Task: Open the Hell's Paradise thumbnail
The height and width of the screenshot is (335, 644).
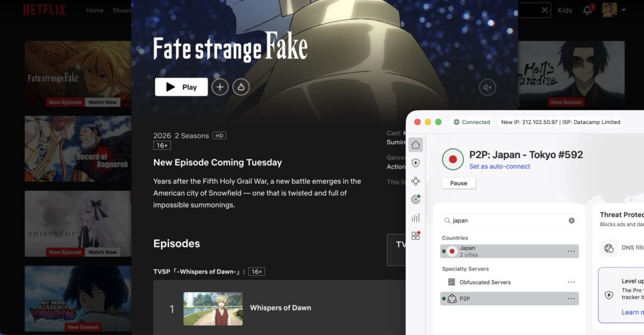Action: [x=571, y=74]
